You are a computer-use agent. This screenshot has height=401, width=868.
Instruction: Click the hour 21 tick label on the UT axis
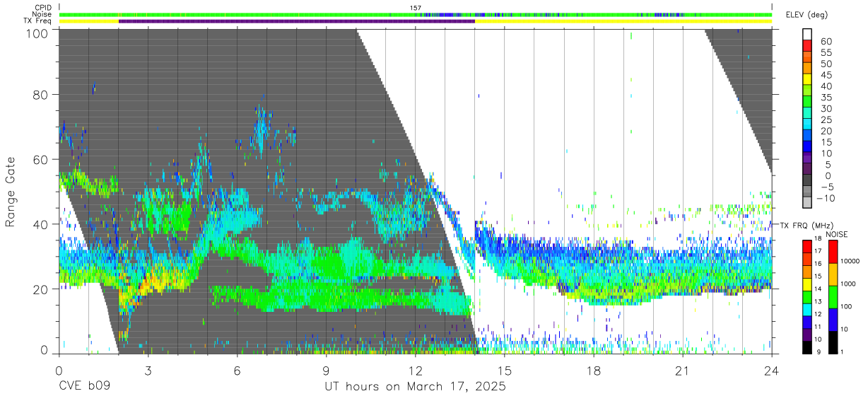[682, 371]
